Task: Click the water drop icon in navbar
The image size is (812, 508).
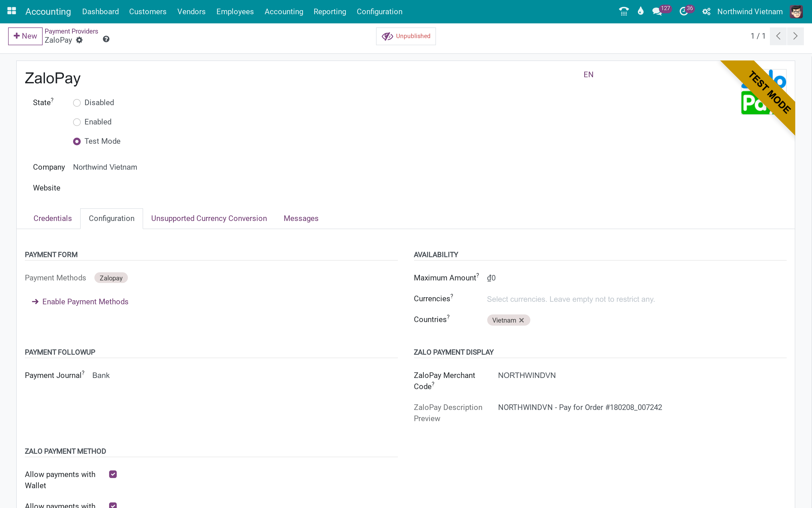Action: 640,11
